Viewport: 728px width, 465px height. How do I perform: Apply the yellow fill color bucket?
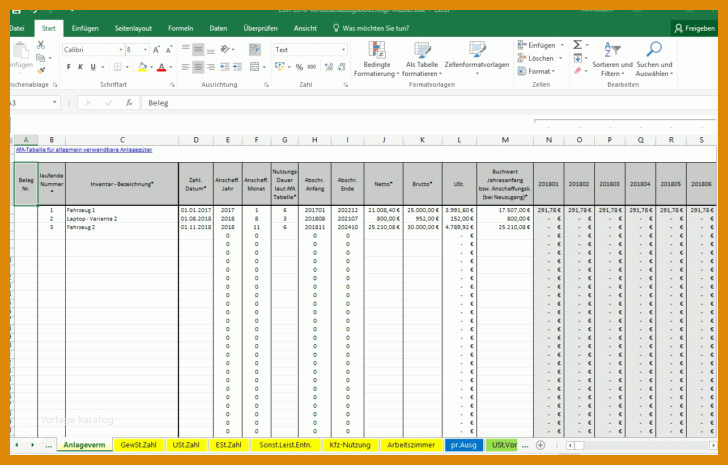[x=143, y=67]
